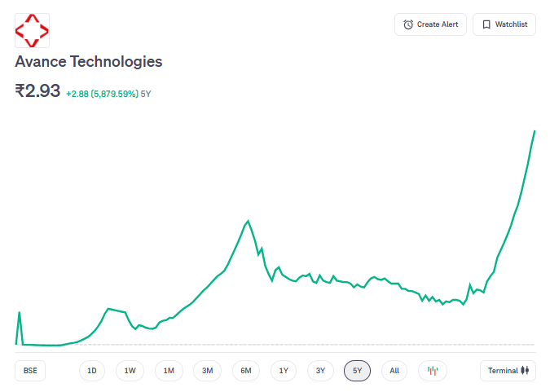
Task: Click the candlestick icon beside Terminal
Action: [526, 371]
